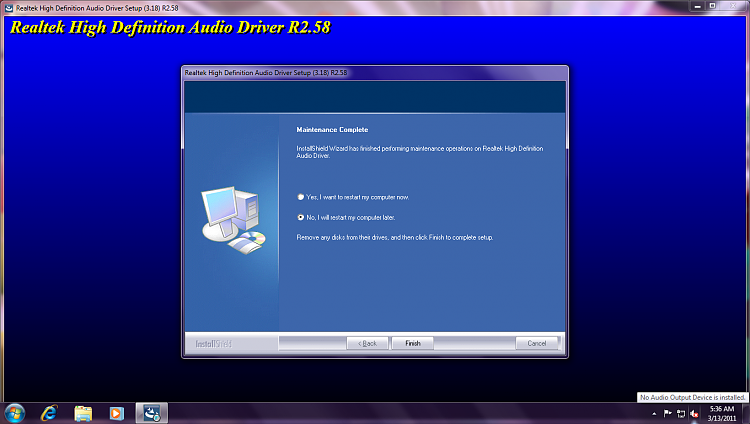Click the network tray icon
Image resolution: width=750 pixels, height=424 pixels.
681,413
